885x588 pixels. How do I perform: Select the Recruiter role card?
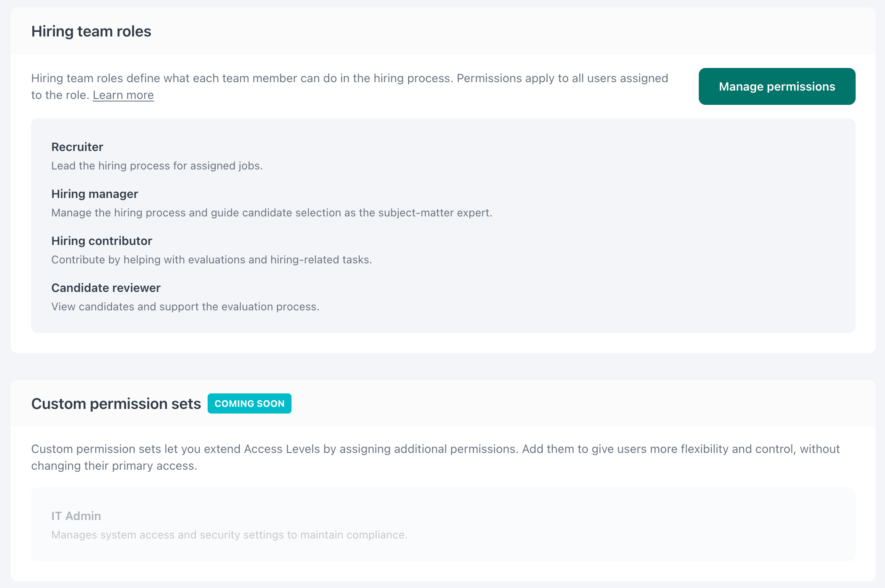(252, 155)
